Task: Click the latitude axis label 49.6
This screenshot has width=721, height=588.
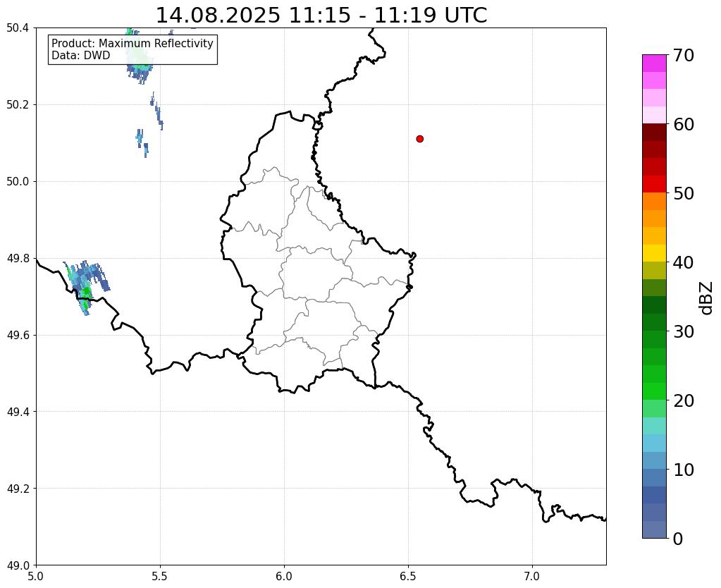Action: pyautogui.click(x=18, y=335)
